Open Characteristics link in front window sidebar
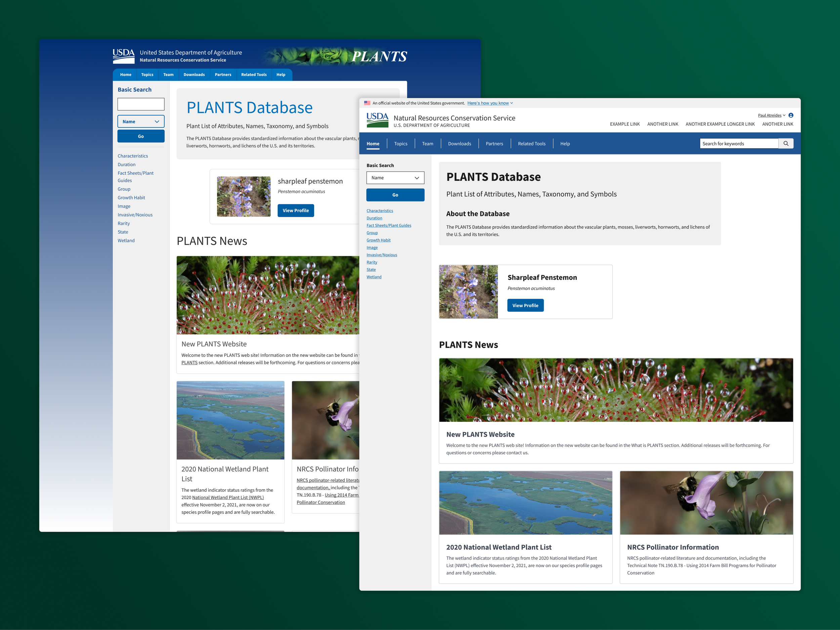This screenshot has width=840, height=630. (x=380, y=211)
